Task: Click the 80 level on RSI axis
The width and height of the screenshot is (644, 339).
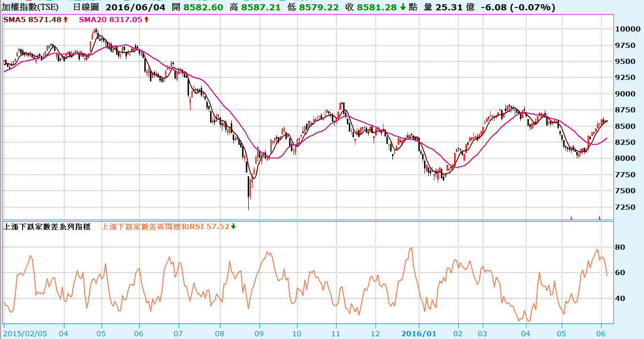Action: [x=620, y=247]
